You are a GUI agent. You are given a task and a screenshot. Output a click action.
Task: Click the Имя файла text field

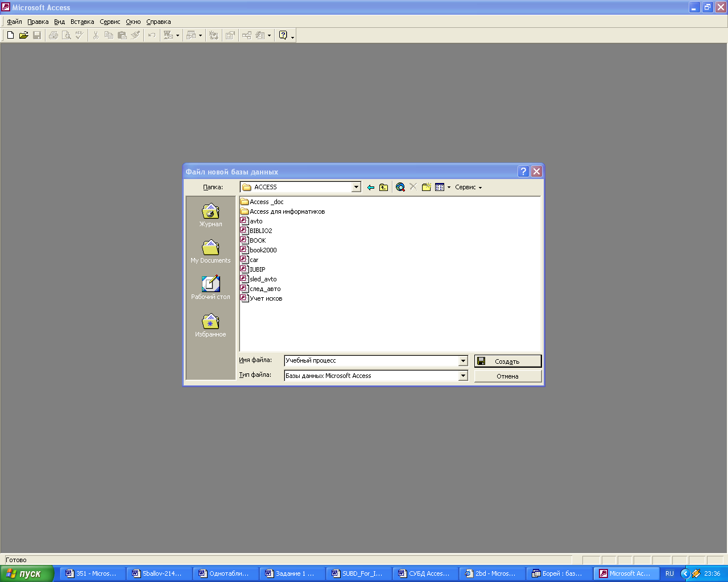[371, 361]
